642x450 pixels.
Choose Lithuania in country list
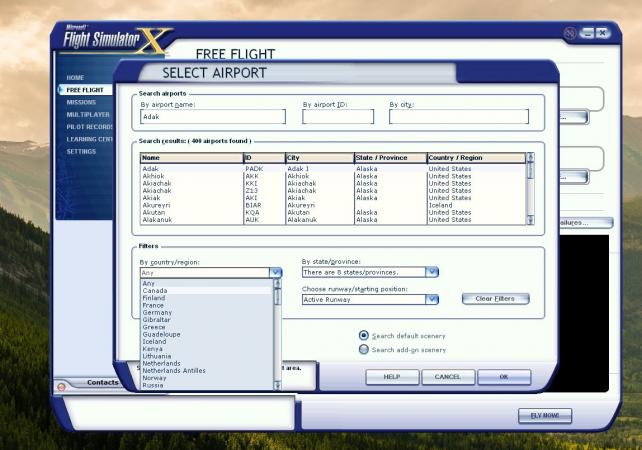pyautogui.click(x=207, y=356)
